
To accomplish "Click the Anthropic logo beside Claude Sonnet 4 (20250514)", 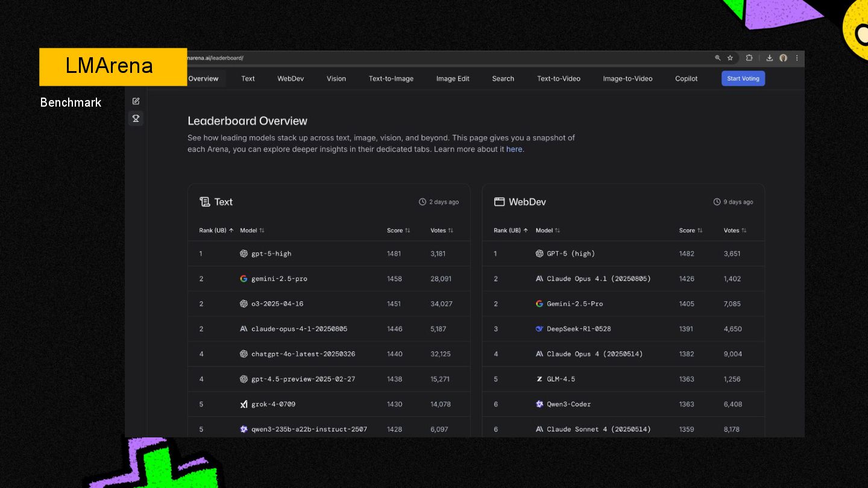I will pos(539,430).
